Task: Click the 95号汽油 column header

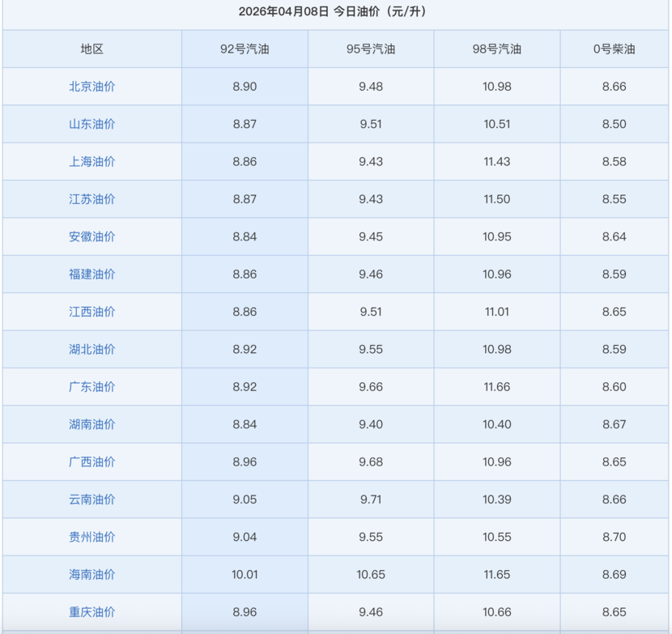Action: pyautogui.click(x=371, y=49)
